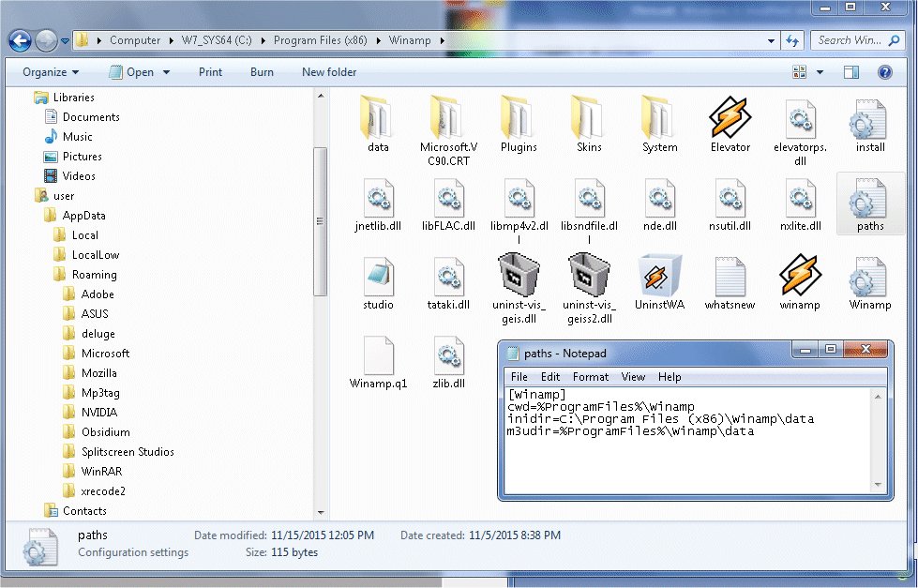Open the Help menu in Notepad
The width and height of the screenshot is (918, 588).
coord(670,377)
